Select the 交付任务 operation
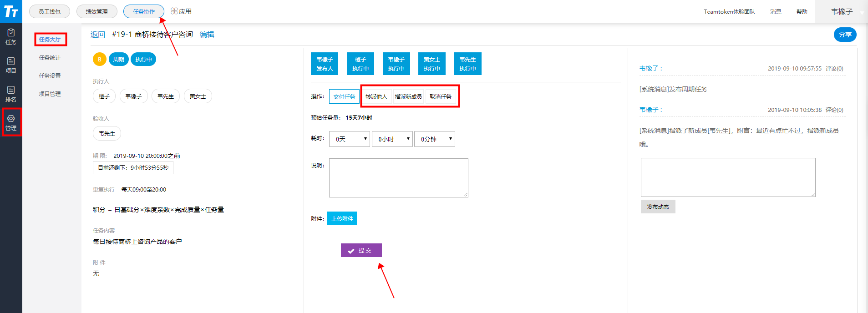868x313 pixels. pos(344,96)
